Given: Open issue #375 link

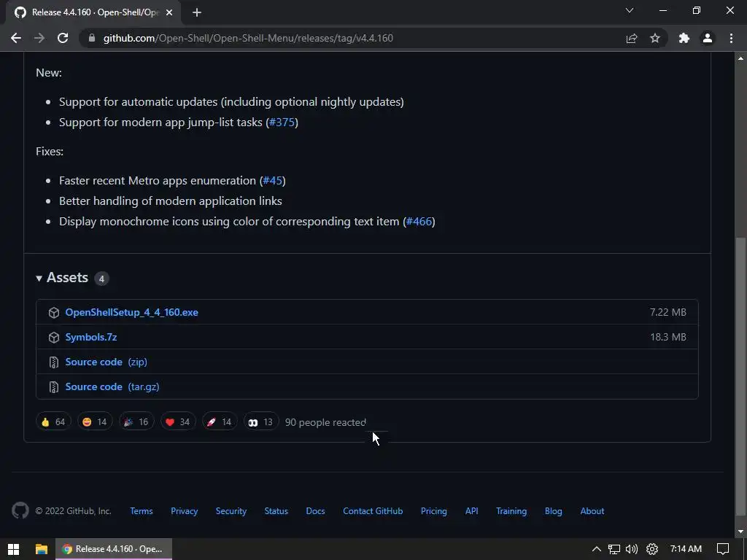Looking at the screenshot, I should coord(282,122).
